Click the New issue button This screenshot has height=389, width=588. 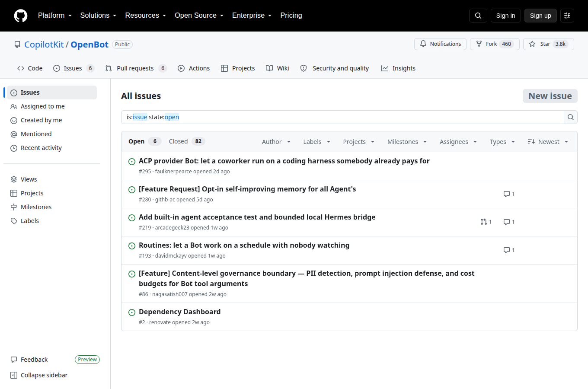[550, 96]
